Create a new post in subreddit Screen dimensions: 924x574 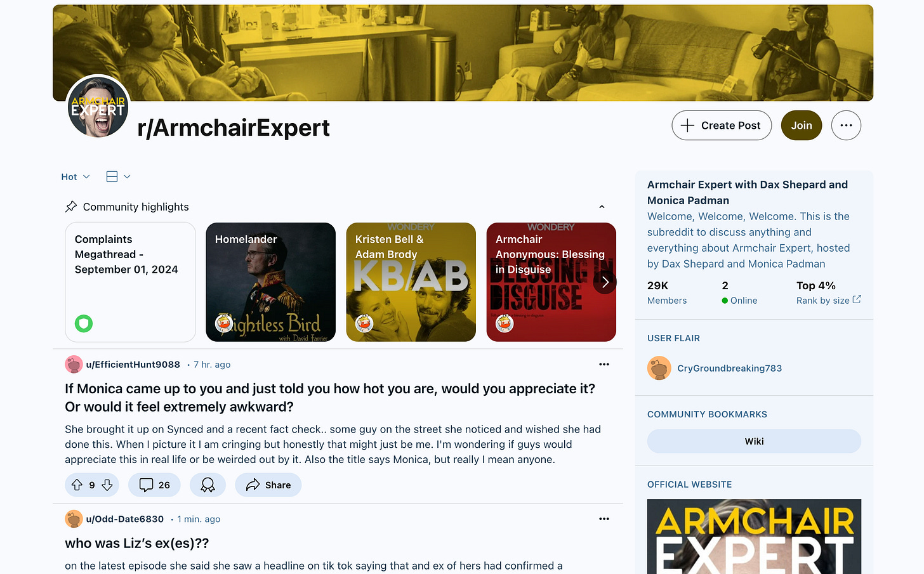click(722, 126)
